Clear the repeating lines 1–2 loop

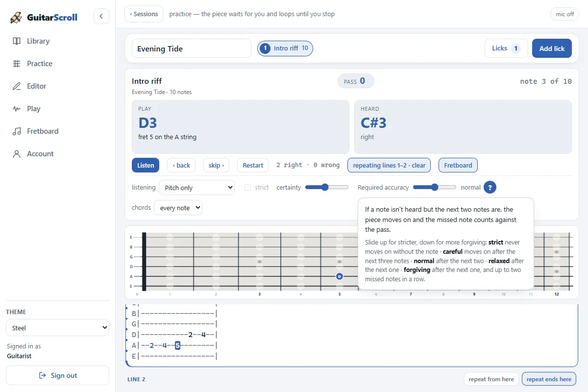coord(389,165)
